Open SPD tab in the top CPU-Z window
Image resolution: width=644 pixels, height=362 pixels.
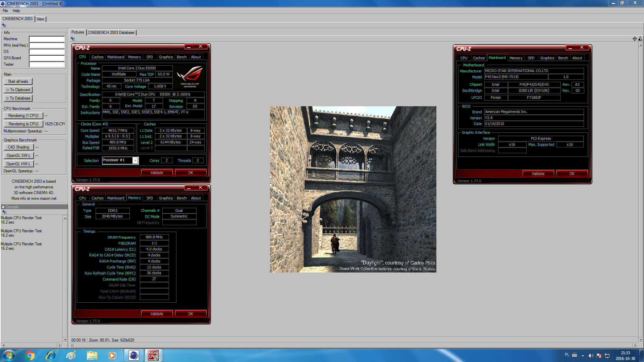pyautogui.click(x=150, y=57)
